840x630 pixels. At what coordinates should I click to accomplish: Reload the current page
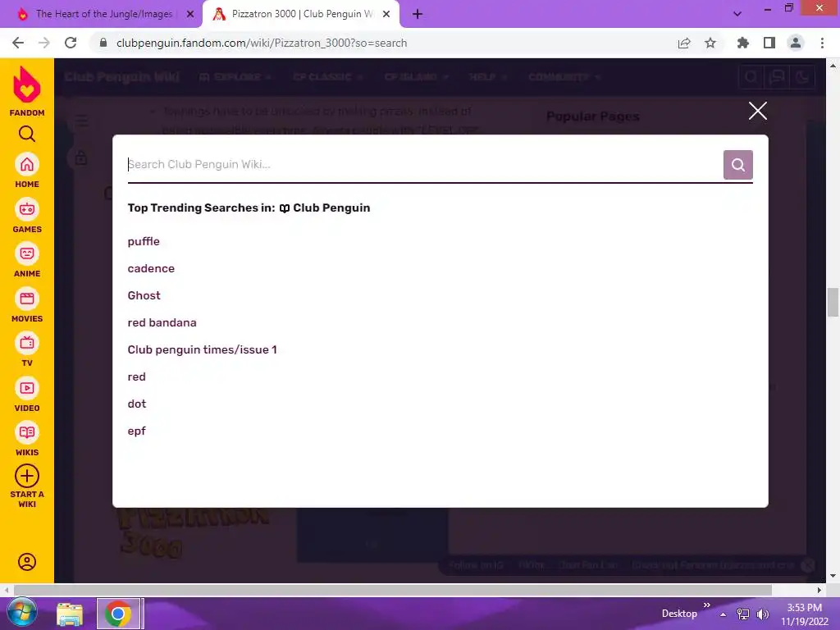pos(71,43)
